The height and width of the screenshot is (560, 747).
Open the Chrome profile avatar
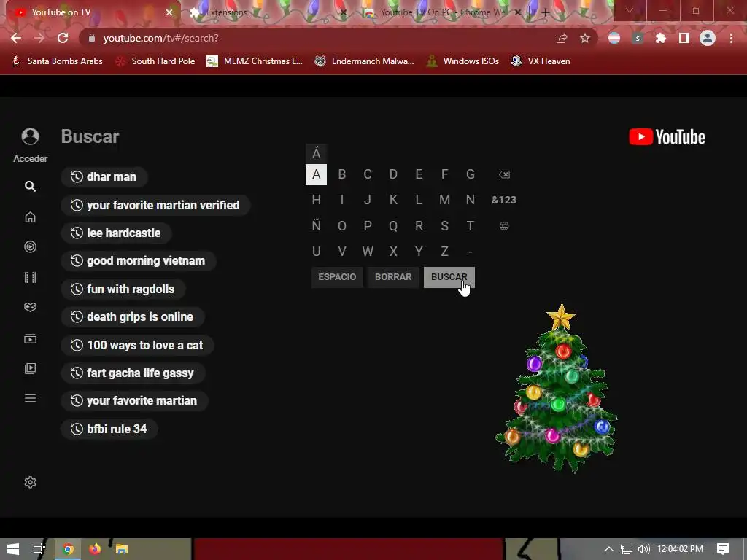click(708, 38)
